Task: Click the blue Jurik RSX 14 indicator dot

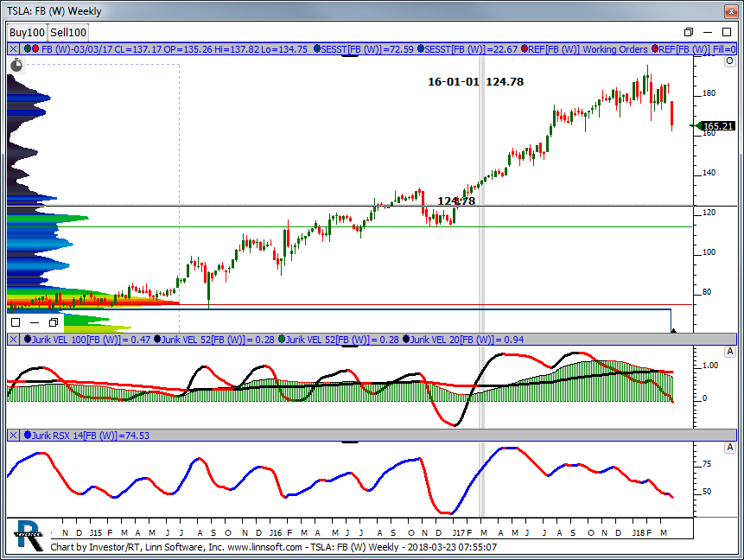Action: [x=28, y=435]
